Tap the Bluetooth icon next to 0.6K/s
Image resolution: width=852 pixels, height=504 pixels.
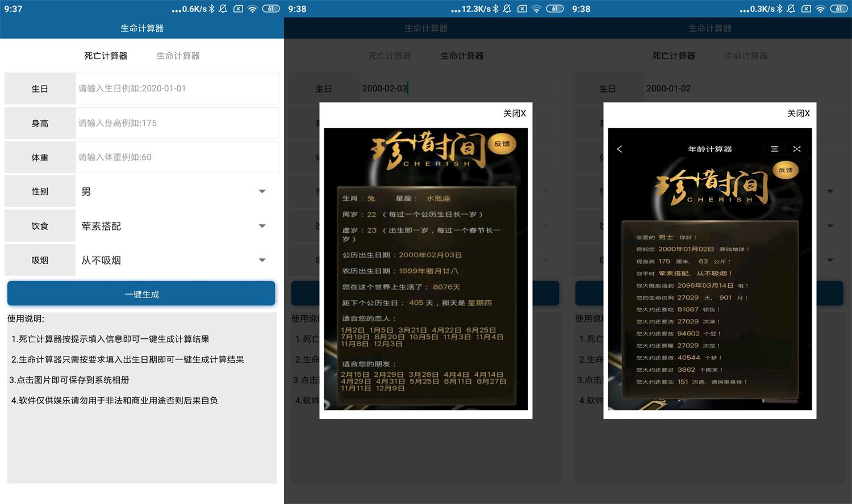pyautogui.click(x=212, y=9)
